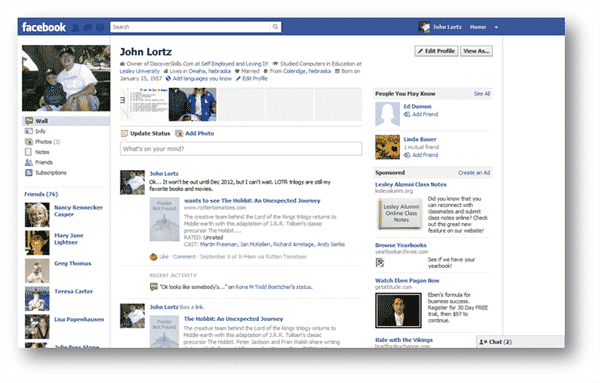Viewport: 600px width, 383px height.
Task: Focus the What's on your mind field
Action: click(x=241, y=149)
